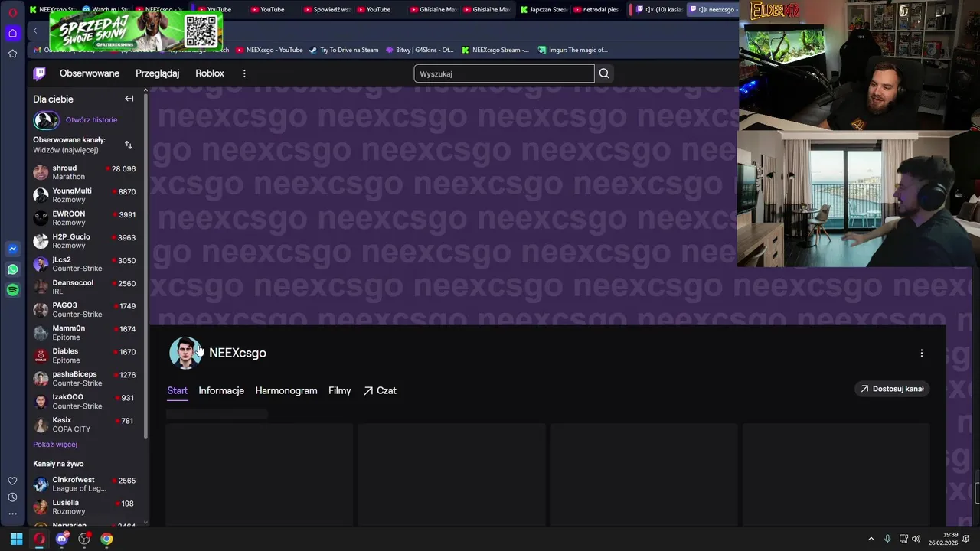
Task: Open the Czat popout link
Action: point(380,390)
